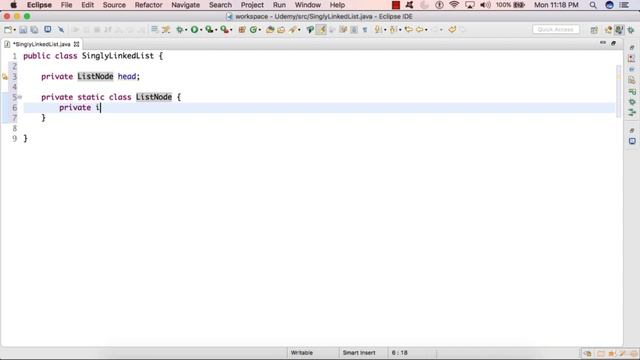The image size is (640, 360).
Task: Open the Edit menu
Action: (87, 5)
